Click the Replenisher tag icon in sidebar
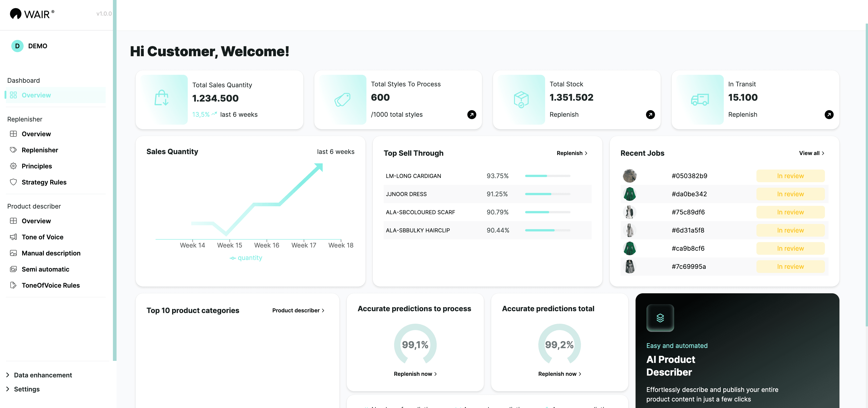868x408 pixels. (13, 150)
